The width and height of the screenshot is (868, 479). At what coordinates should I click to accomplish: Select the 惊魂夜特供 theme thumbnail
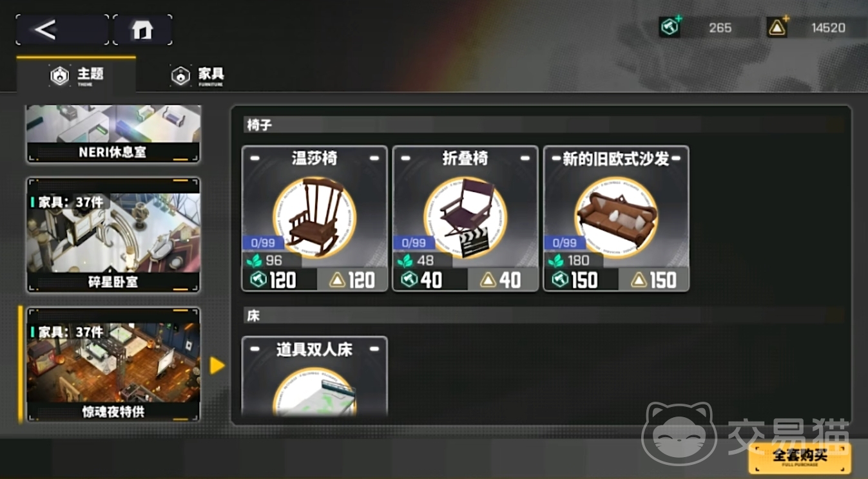(x=113, y=364)
